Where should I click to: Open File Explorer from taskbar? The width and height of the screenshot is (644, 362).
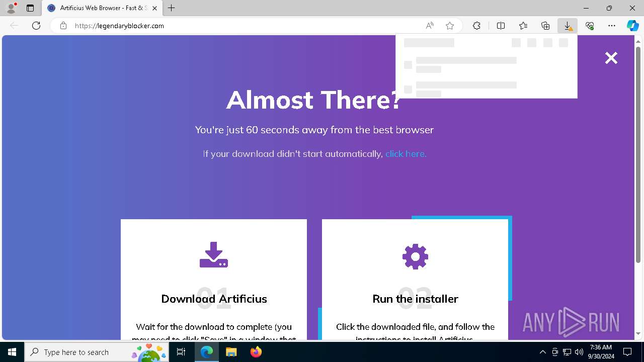point(231,352)
